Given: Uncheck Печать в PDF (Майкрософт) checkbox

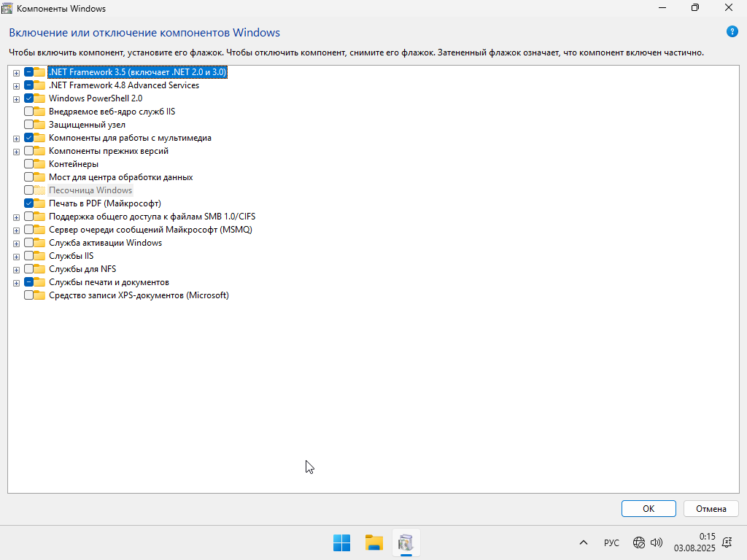Looking at the screenshot, I should coord(28,203).
